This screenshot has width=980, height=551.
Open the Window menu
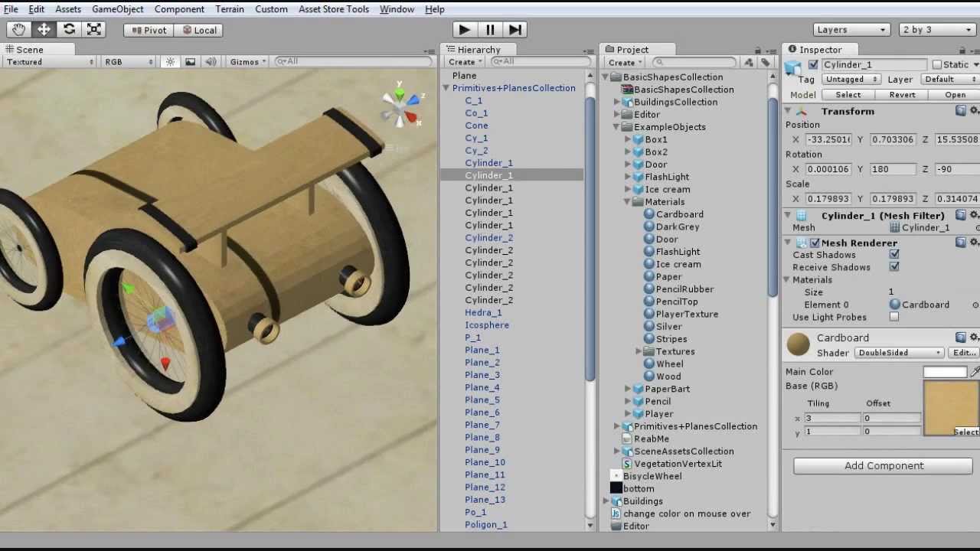pyautogui.click(x=397, y=9)
